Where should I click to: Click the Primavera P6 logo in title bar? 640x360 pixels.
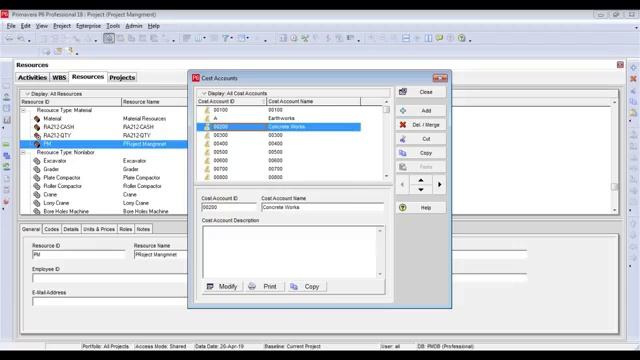[x=5, y=15]
